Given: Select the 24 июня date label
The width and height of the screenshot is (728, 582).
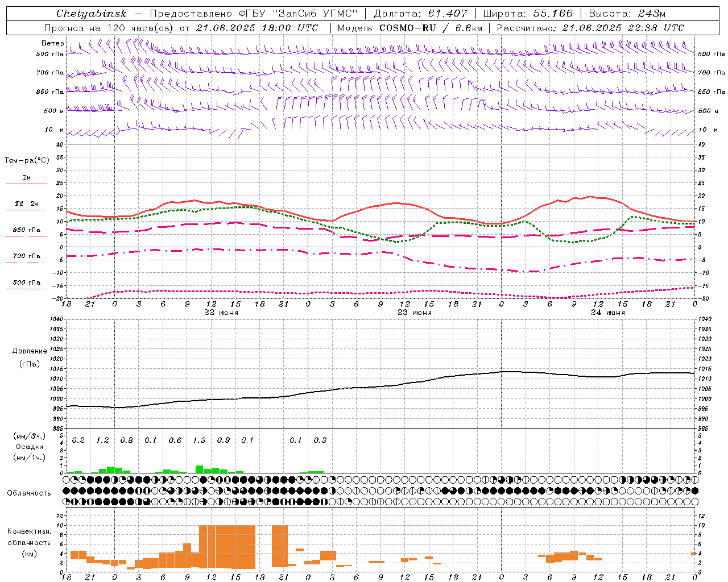Looking at the screenshot, I should pos(608,312).
